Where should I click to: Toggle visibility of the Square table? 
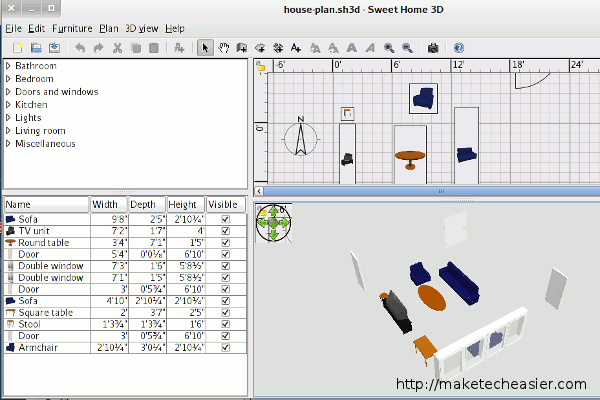(225, 313)
